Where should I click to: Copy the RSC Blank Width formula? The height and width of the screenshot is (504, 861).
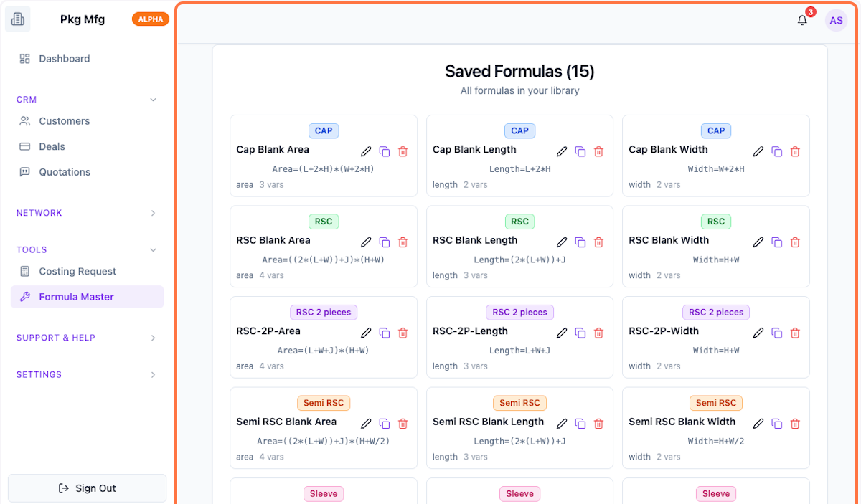pyautogui.click(x=776, y=242)
